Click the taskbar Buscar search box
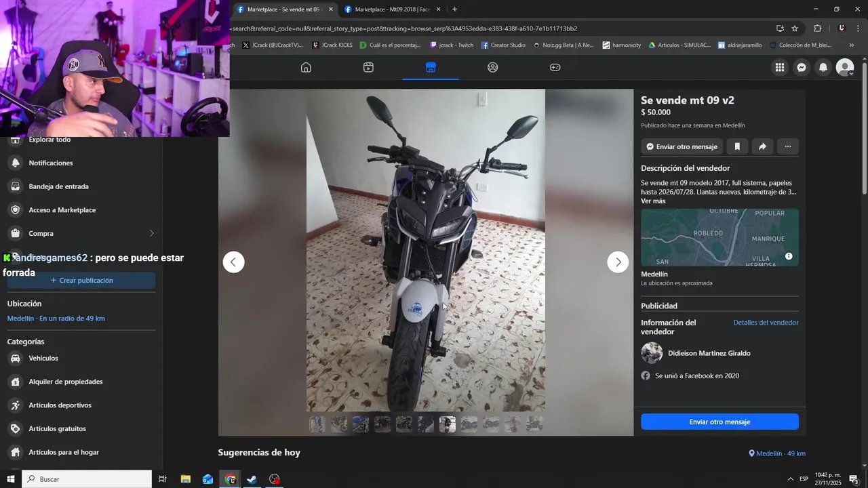The height and width of the screenshot is (488, 868). tap(87, 479)
